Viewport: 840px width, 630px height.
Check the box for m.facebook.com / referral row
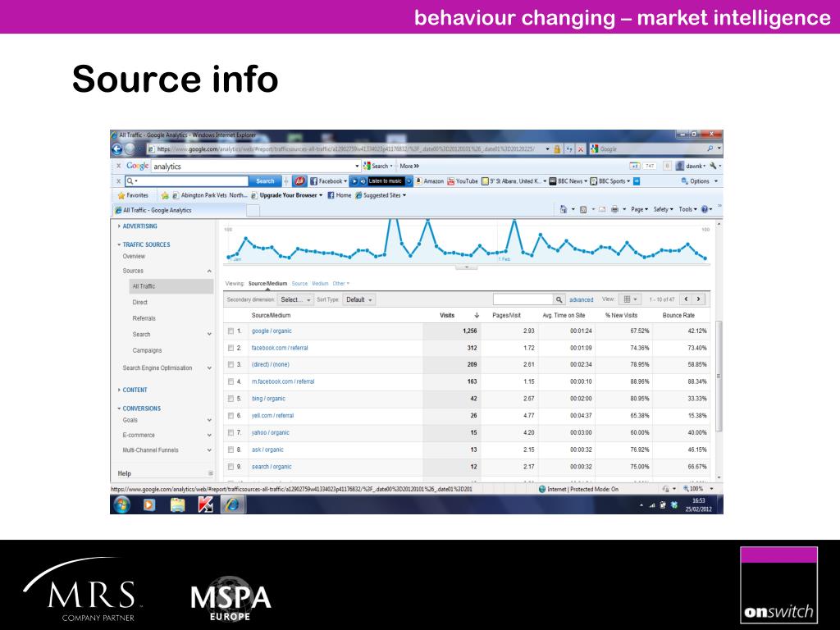(x=231, y=381)
